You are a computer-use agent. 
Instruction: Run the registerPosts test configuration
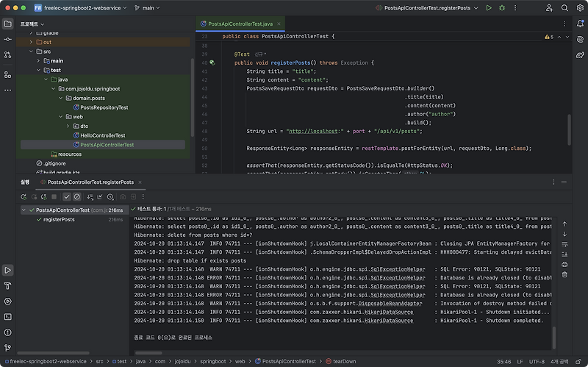tap(489, 7)
